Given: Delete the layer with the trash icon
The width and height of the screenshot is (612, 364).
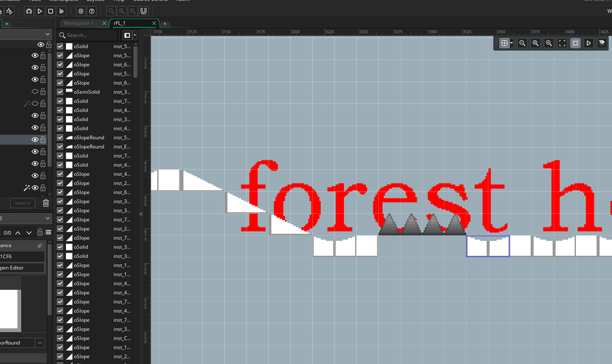Looking at the screenshot, I should tap(46, 202).
